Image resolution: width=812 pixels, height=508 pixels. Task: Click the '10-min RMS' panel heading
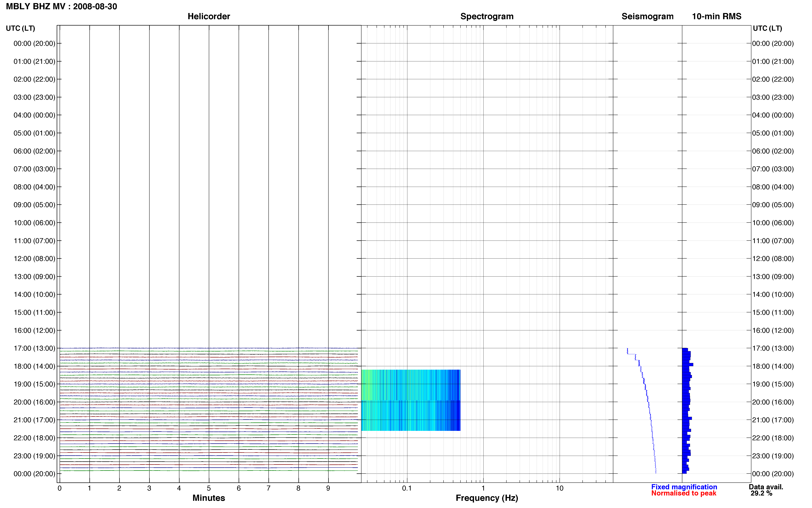[716, 16]
